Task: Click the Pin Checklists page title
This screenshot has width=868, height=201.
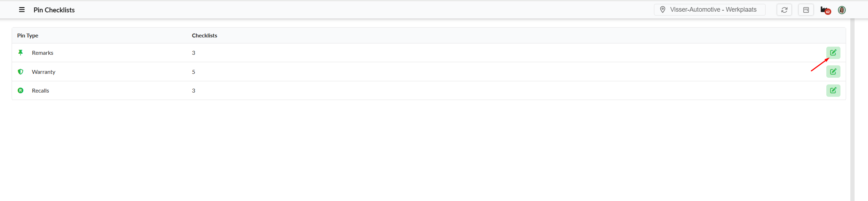Action: pos(54,10)
